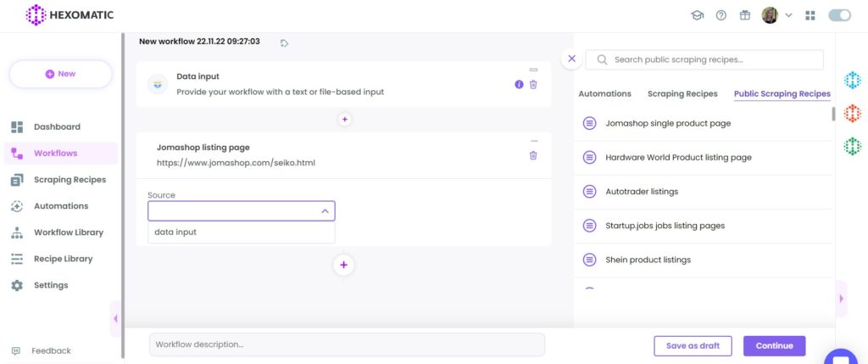The width and height of the screenshot is (868, 364).
Task: Select Autotrader listings recipe
Action: point(703,192)
